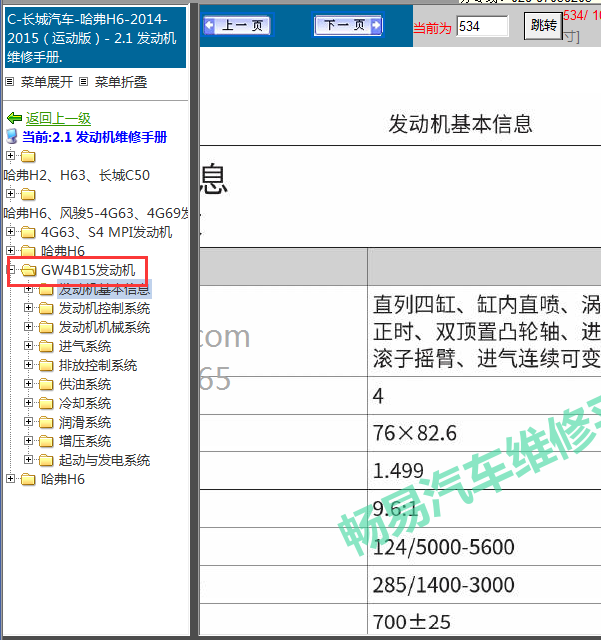601x640 pixels.
Task: Click folder icon of 增压系统
Action: pos(46,441)
